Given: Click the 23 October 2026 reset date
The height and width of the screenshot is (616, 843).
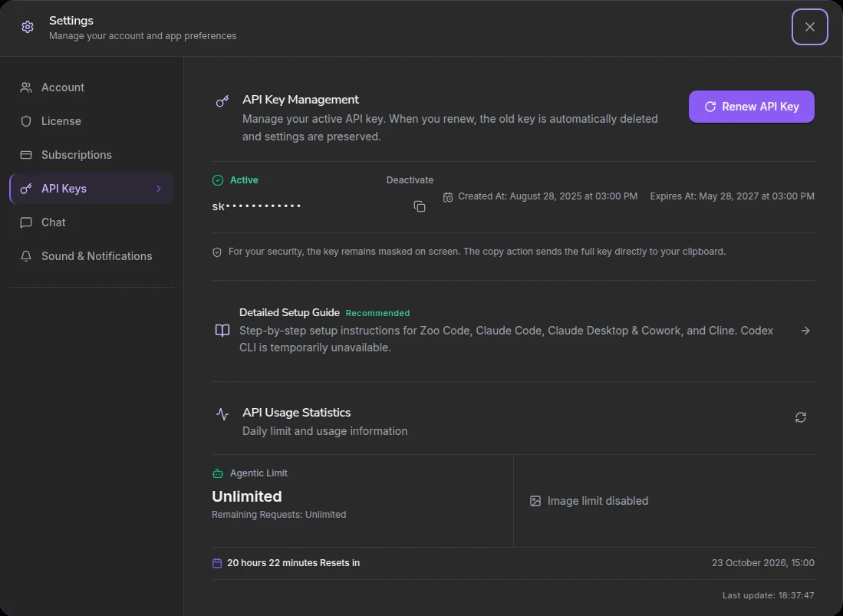Looking at the screenshot, I should [763, 563].
